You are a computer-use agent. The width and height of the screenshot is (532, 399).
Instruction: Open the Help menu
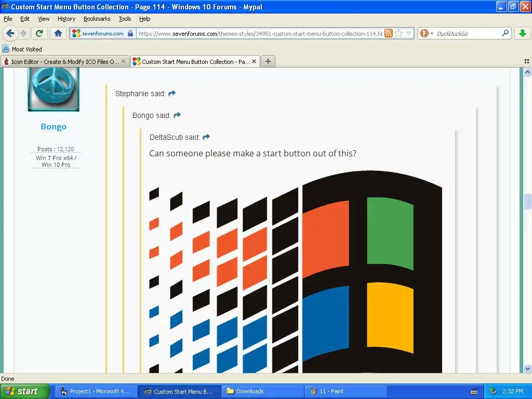point(144,19)
